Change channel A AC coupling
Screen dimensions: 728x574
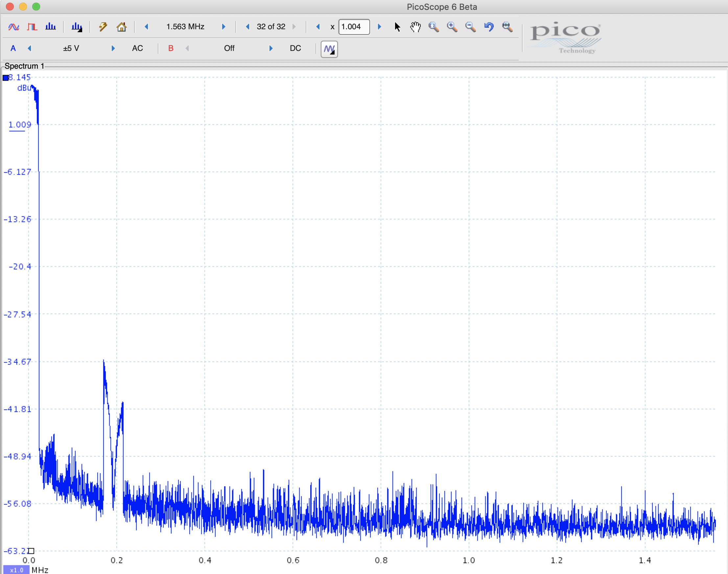pyautogui.click(x=137, y=48)
